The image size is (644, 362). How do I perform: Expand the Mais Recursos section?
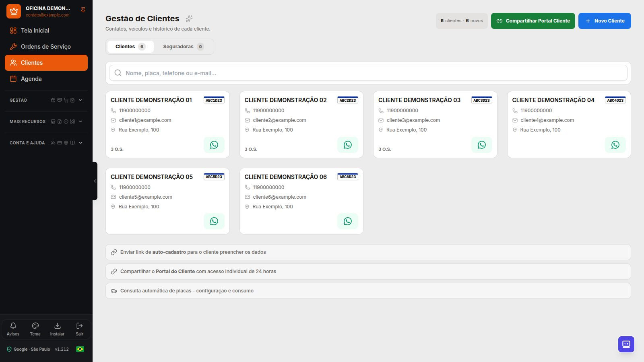coord(46,121)
